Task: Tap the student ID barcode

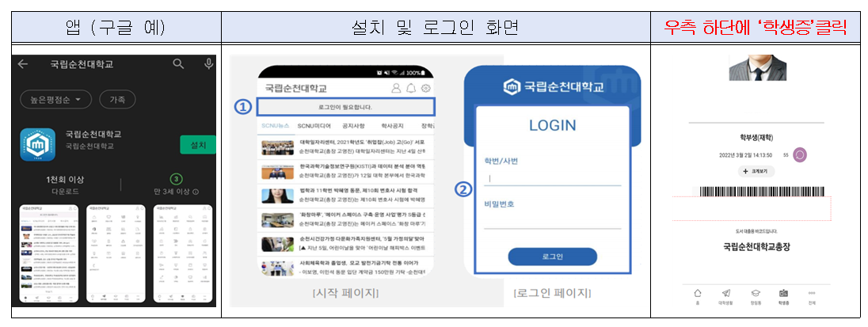Action: 761,192
